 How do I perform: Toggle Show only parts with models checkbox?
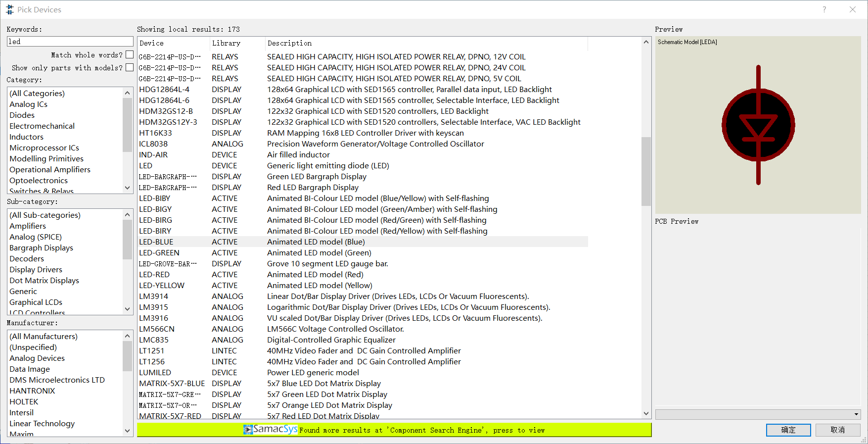(130, 67)
